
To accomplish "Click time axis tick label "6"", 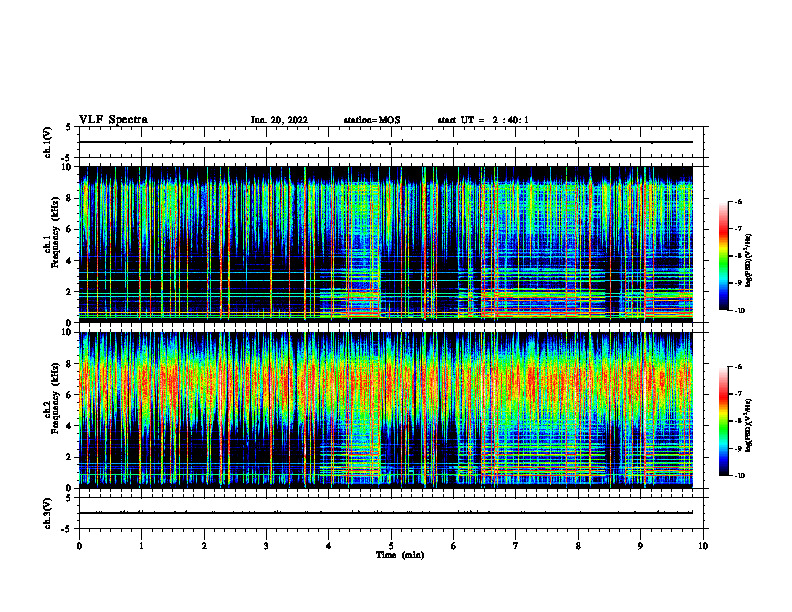I will click(454, 546).
